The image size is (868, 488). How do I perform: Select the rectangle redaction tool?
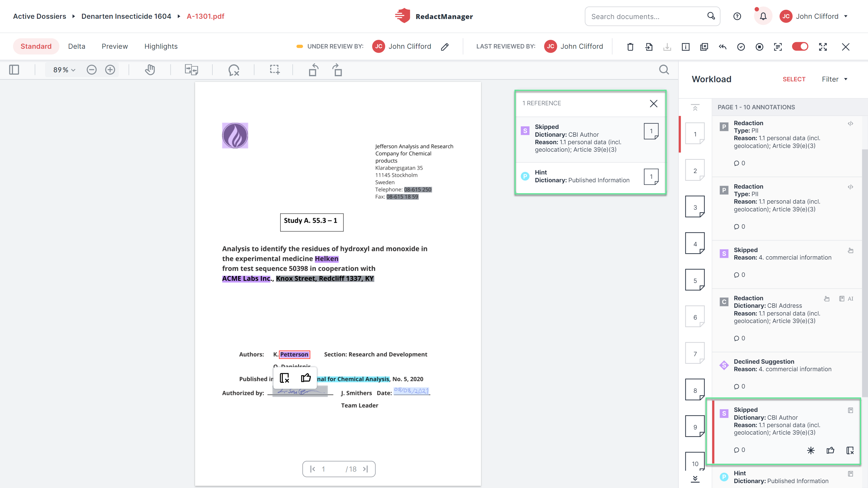(275, 70)
